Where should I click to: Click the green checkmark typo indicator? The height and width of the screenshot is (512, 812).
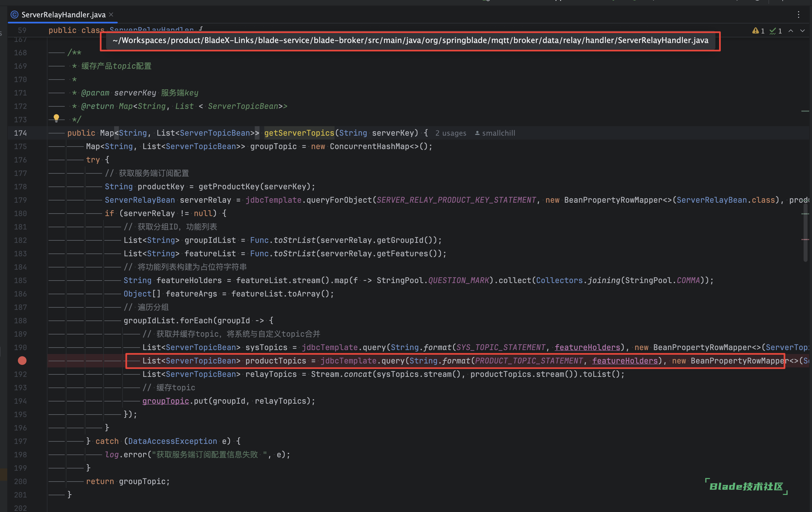click(775, 31)
